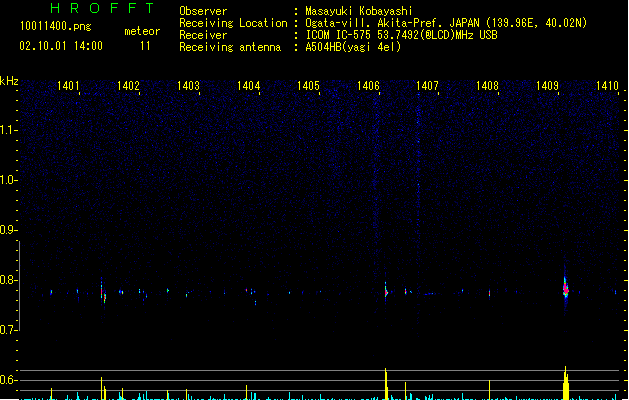This screenshot has width=629, height=400.
Task: Click the 1406 time marker
Action: click(368, 86)
